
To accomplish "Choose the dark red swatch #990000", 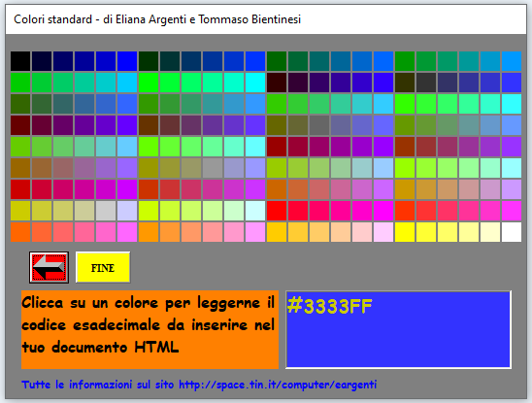I will tap(277, 147).
